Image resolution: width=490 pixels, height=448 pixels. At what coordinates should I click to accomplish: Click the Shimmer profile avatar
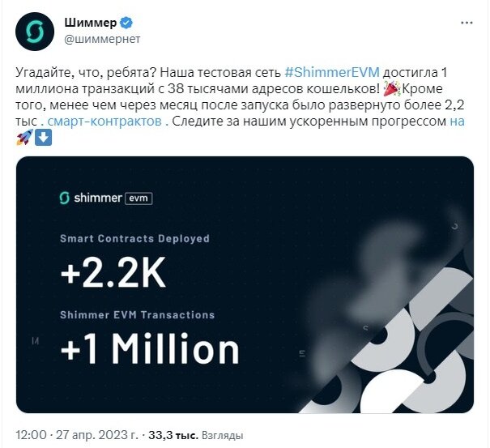tap(35, 32)
